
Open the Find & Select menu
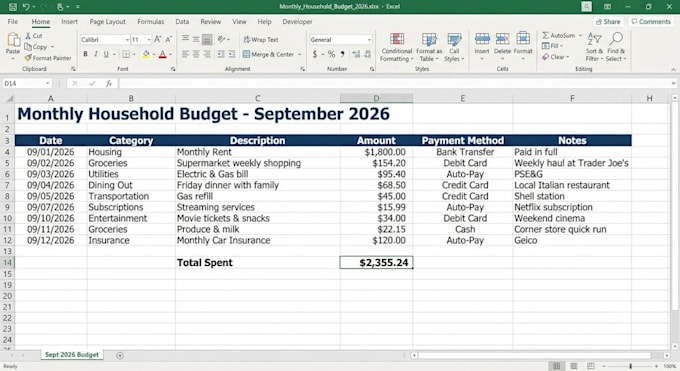616,47
